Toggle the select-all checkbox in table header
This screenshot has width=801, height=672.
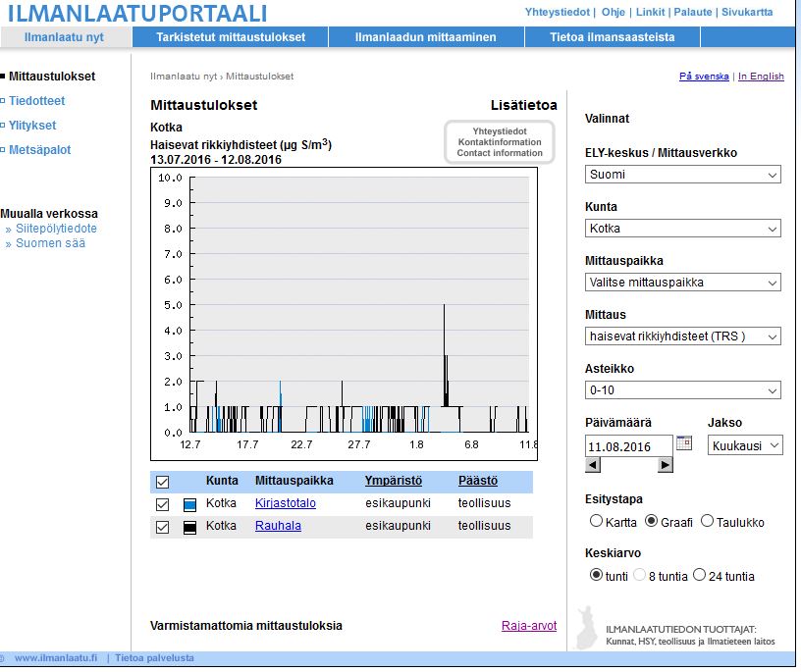pos(162,482)
